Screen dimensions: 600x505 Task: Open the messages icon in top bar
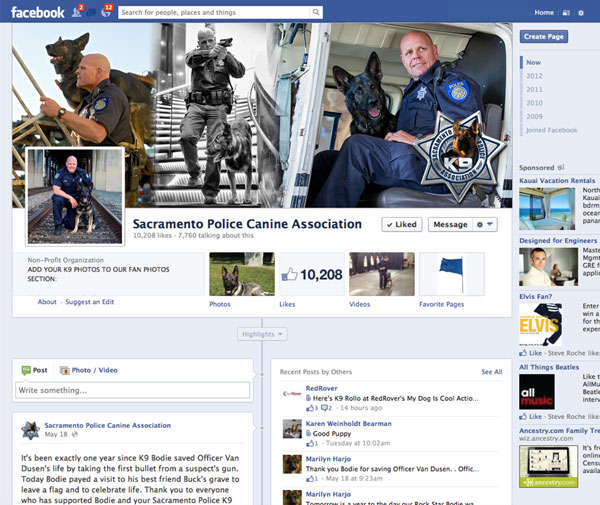(x=92, y=13)
